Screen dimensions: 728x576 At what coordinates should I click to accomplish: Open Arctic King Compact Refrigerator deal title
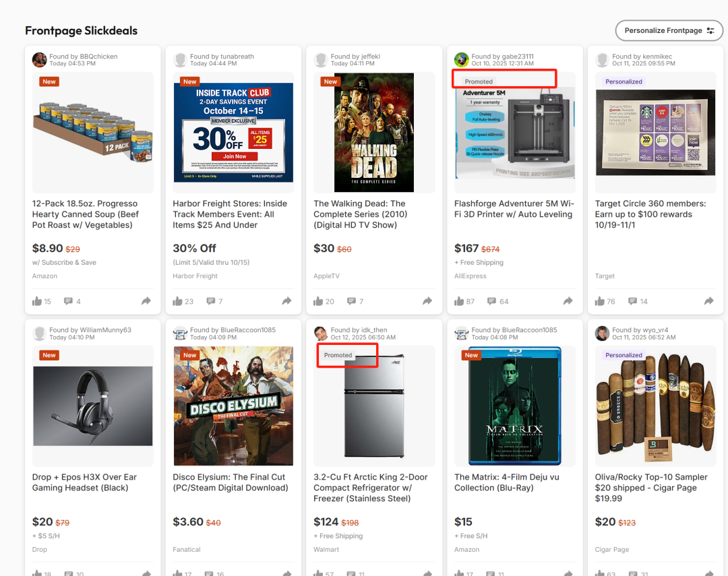(371, 487)
